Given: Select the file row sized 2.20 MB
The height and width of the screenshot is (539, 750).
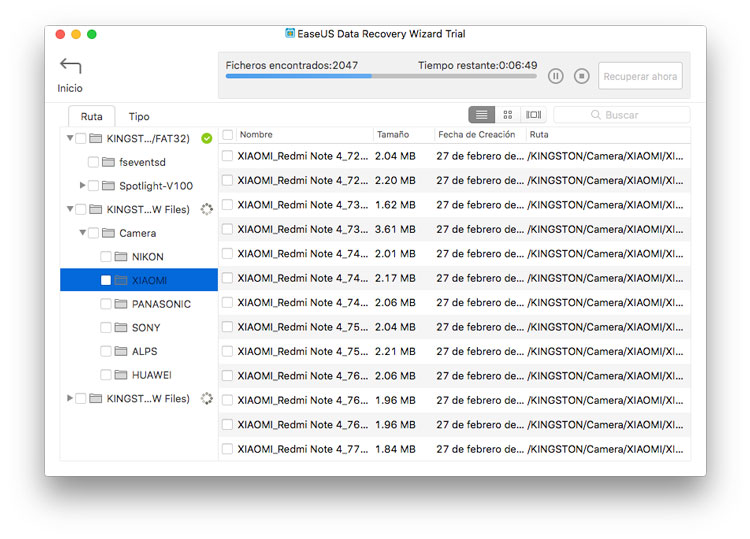Looking at the screenshot, I should [454, 180].
